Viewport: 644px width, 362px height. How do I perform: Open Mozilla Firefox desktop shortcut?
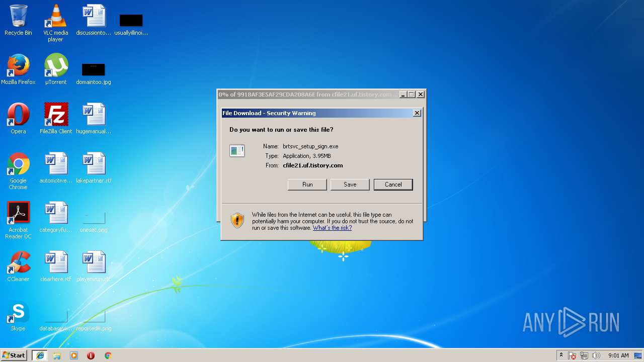(x=18, y=69)
